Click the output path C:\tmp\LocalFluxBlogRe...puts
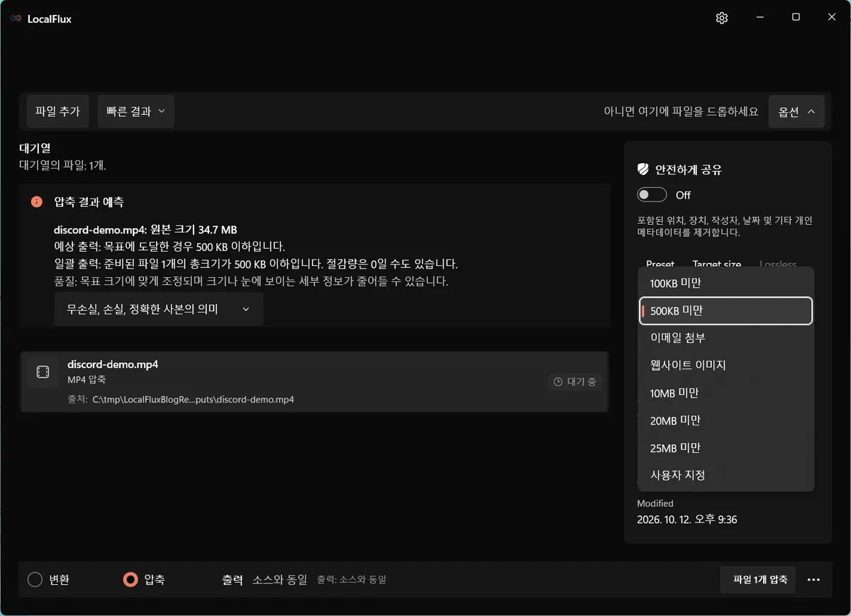Image resolution: width=851 pixels, height=616 pixels. 193,399
